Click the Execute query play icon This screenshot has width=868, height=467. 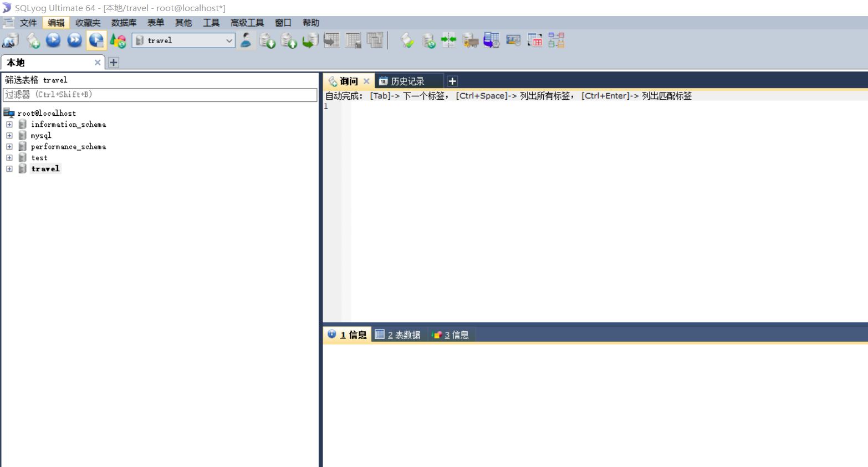click(53, 40)
